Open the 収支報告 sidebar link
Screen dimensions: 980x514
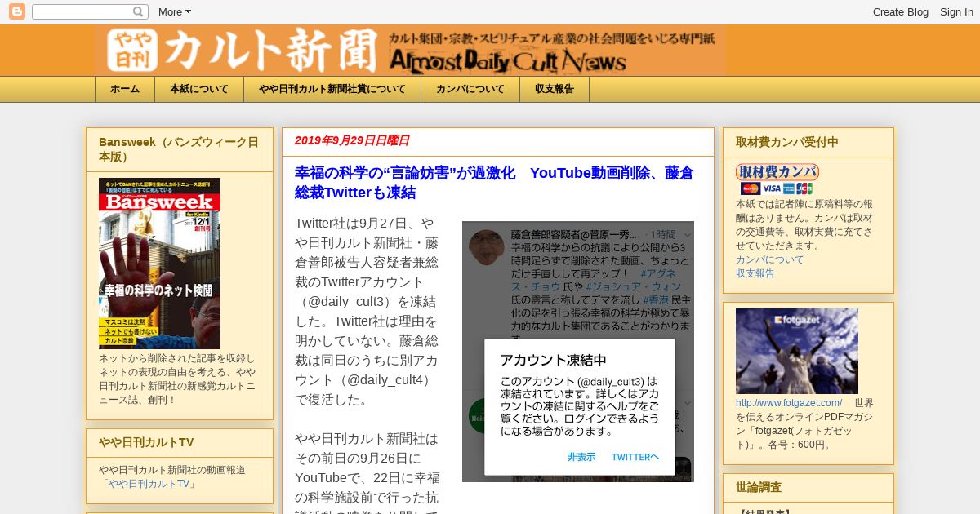point(755,273)
